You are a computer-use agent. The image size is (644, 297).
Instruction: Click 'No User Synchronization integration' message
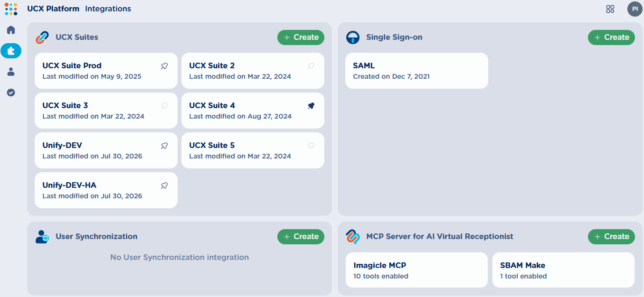point(180,258)
